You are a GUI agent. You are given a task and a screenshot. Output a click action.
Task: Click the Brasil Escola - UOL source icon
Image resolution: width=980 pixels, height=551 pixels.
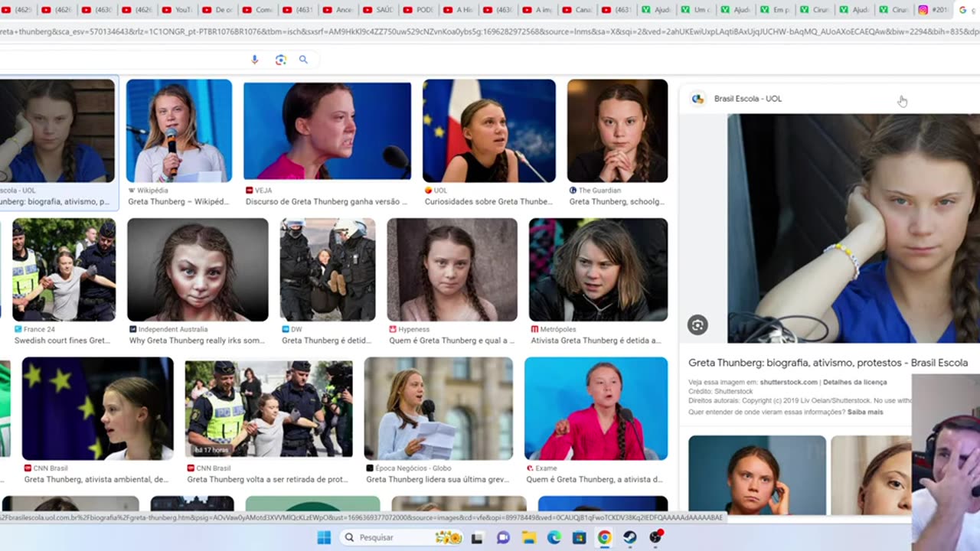697,99
